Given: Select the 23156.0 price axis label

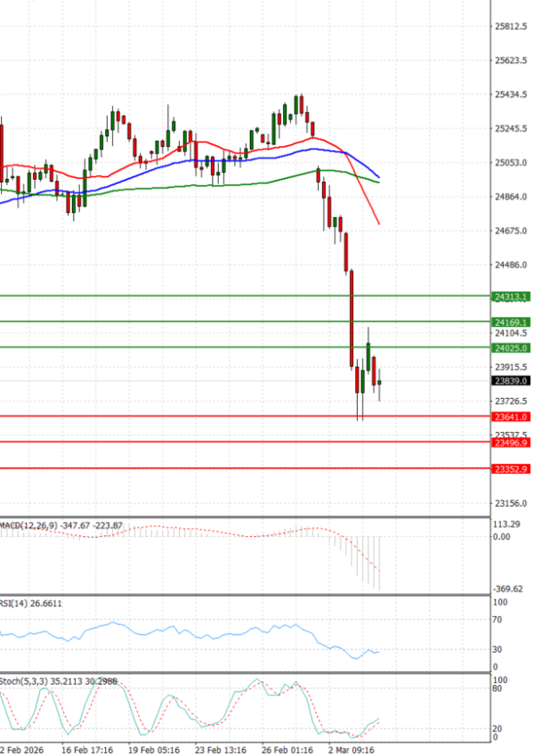Looking at the screenshot, I should pos(509,502).
